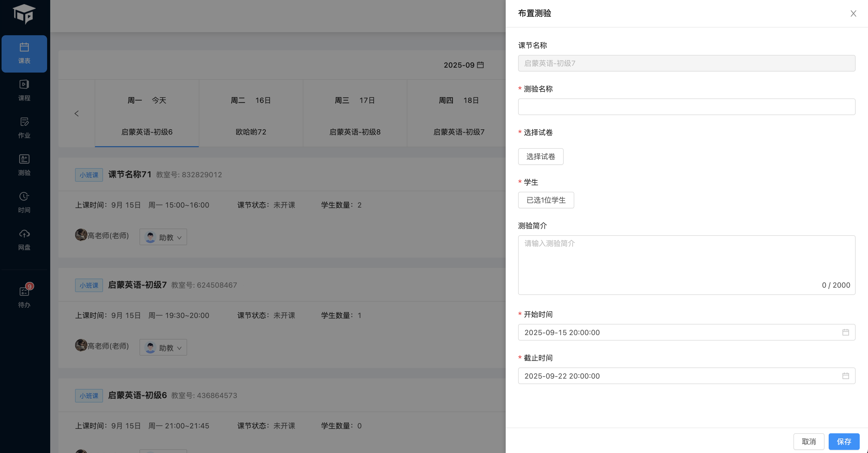The image size is (868, 453).
Task: Click the 选择试卷 button
Action: pyautogui.click(x=540, y=157)
